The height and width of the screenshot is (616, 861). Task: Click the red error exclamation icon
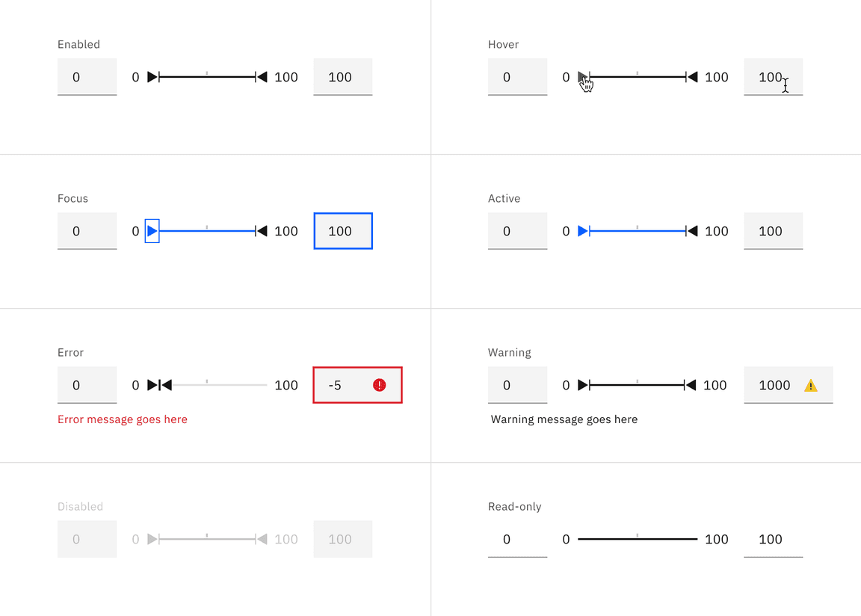tap(378, 384)
